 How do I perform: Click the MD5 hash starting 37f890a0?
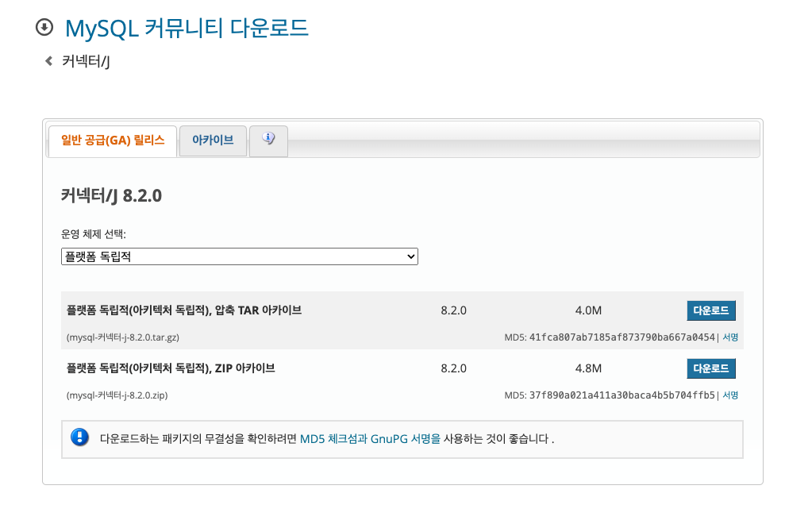[622, 395]
